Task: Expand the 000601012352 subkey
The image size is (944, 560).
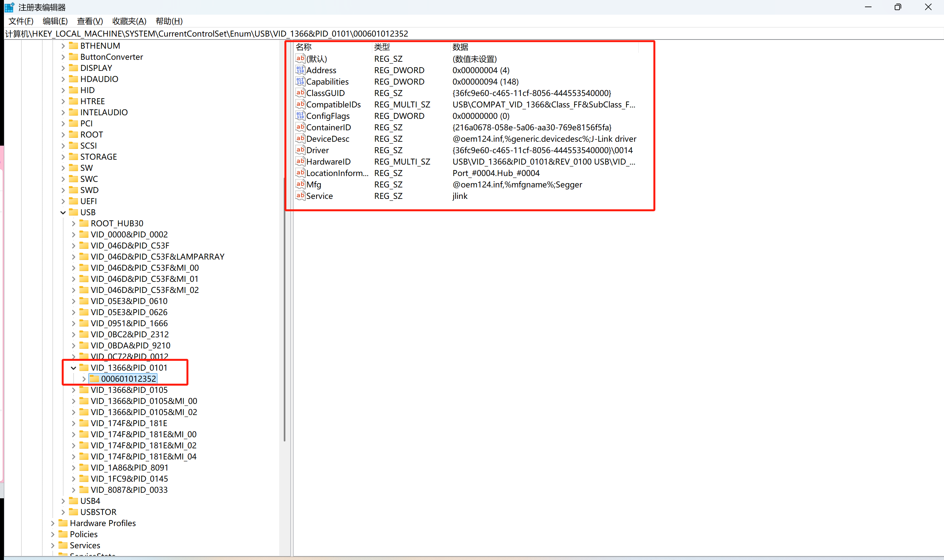Action: 84,379
